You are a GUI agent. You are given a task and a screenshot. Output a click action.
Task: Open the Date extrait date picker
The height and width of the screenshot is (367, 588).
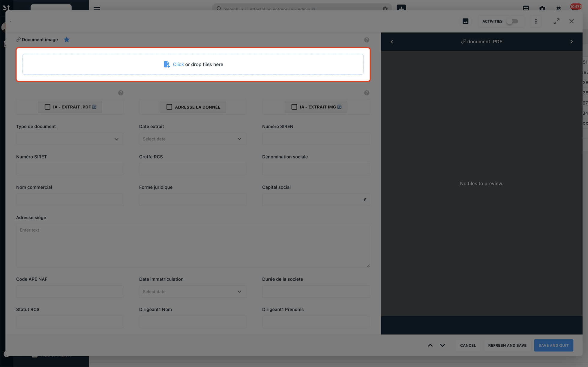coord(193,139)
